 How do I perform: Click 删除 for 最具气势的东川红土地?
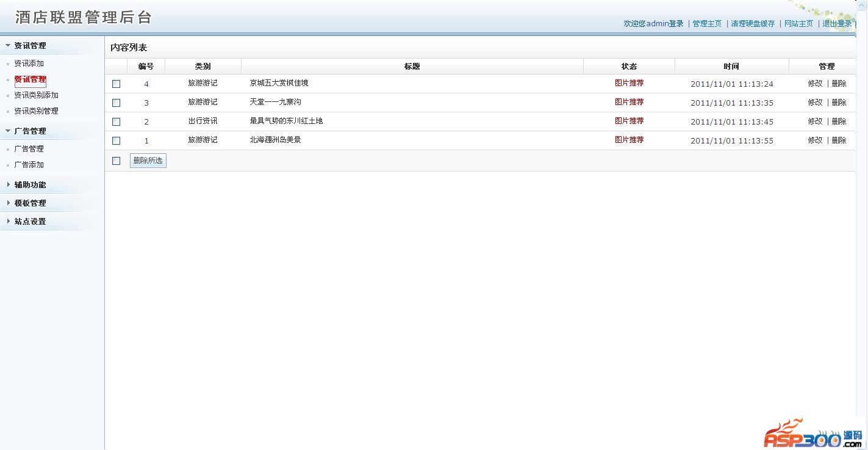[x=839, y=122]
